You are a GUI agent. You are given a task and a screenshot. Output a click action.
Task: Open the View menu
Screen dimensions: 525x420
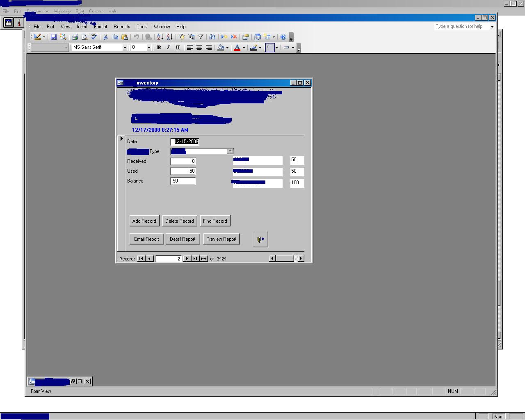(x=66, y=27)
